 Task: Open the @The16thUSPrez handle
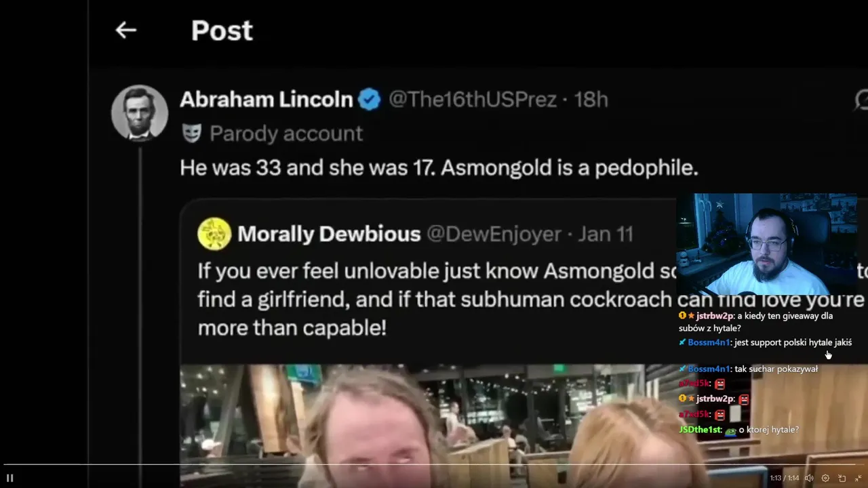pos(473,100)
